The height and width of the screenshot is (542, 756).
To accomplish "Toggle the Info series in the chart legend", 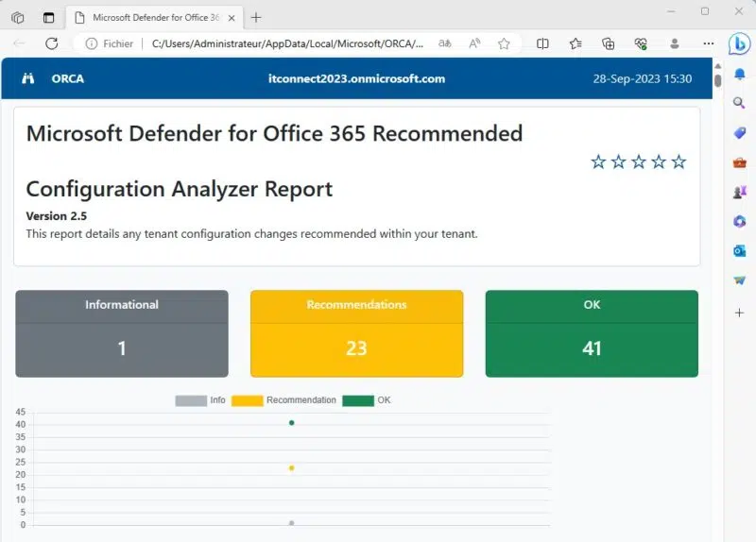I will [x=200, y=400].
